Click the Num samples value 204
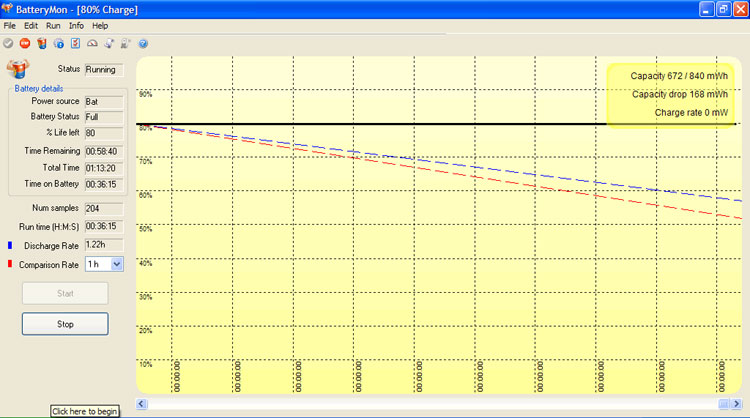Image resolution: width=750 pixels, height=418 pixels. tap(104, 209)
